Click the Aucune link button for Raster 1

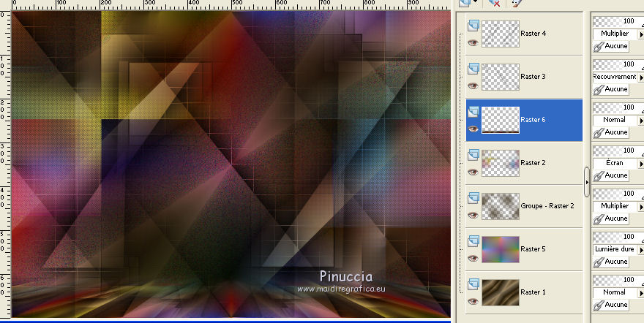tap(611, 305)
